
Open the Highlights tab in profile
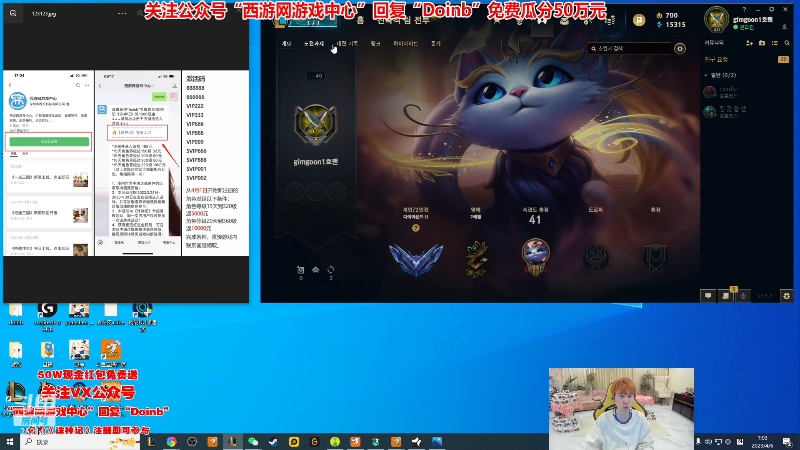(x=406, y=44)
